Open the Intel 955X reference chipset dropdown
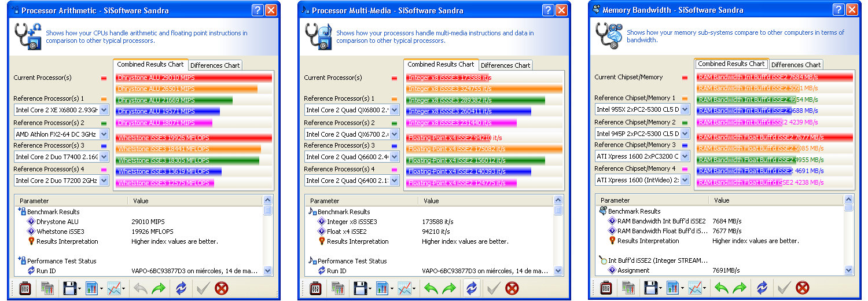 pos(685,109)
